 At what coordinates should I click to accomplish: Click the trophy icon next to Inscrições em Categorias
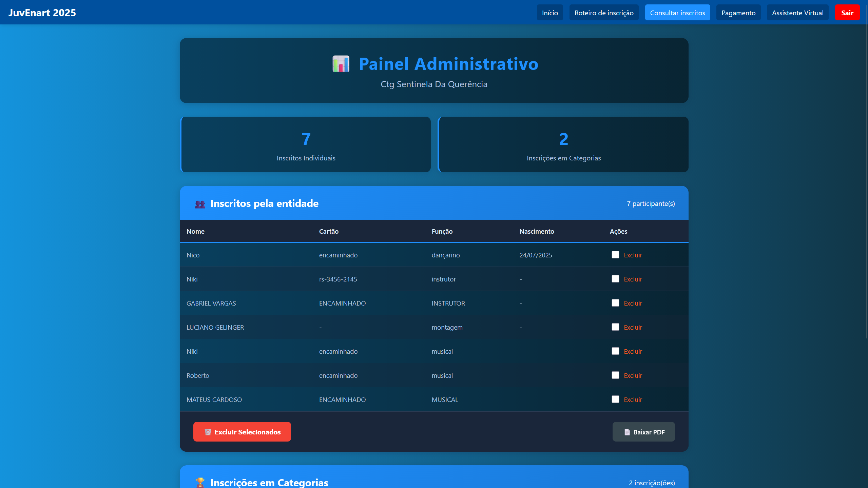tap(200, 482)
